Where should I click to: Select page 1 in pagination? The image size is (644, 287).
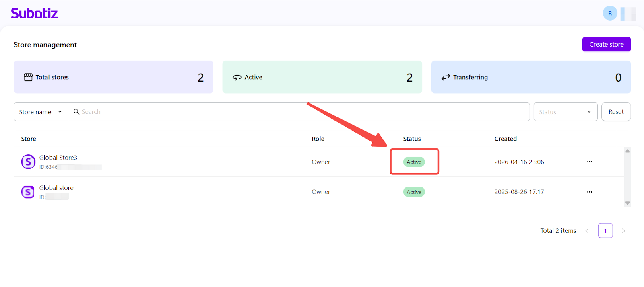pyautogui.click(x=605, y=231)
